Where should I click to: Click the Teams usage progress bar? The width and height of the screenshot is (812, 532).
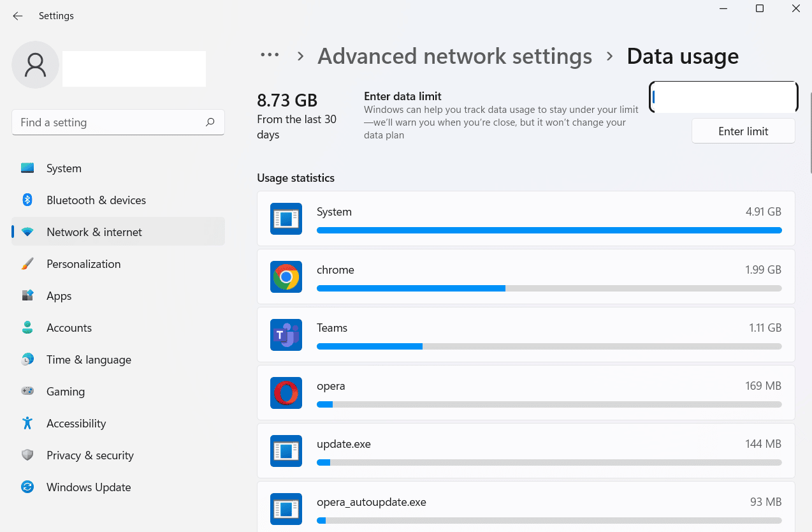pos(549,346)
